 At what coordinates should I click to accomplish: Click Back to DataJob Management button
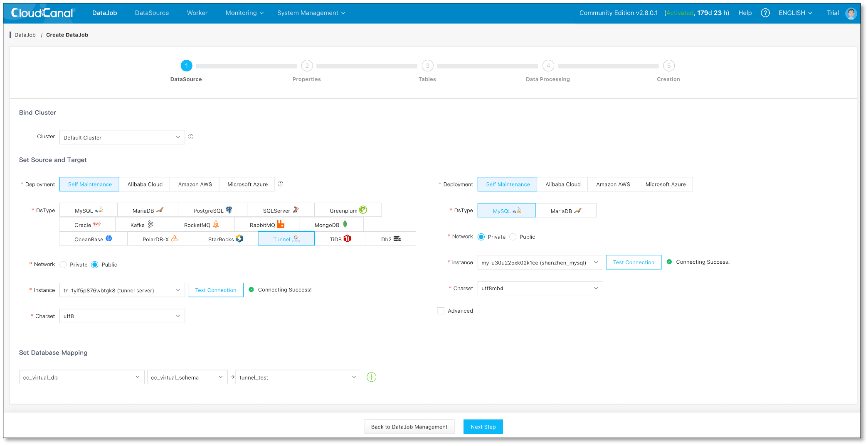pyautogui.click(x=409, y=426)
